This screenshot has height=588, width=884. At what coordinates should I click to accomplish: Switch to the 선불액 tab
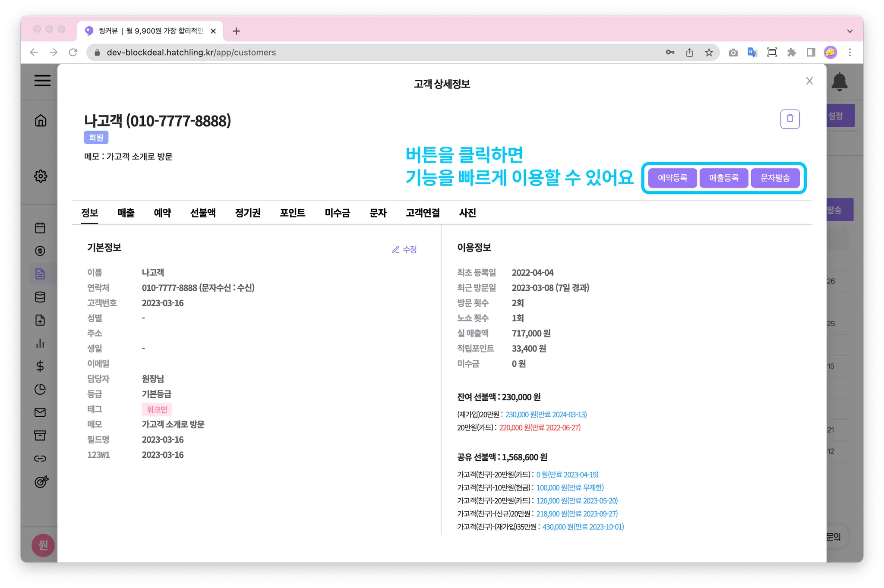click(203, 213)
